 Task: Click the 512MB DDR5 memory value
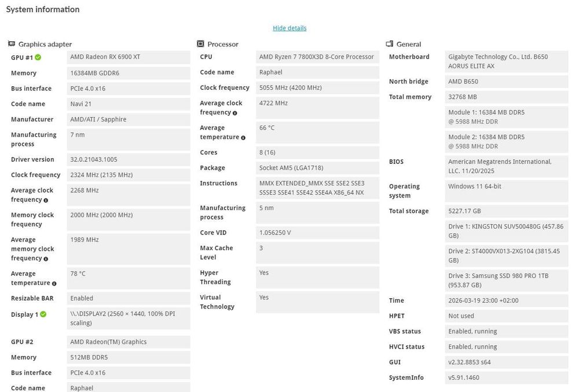point(129,357)
